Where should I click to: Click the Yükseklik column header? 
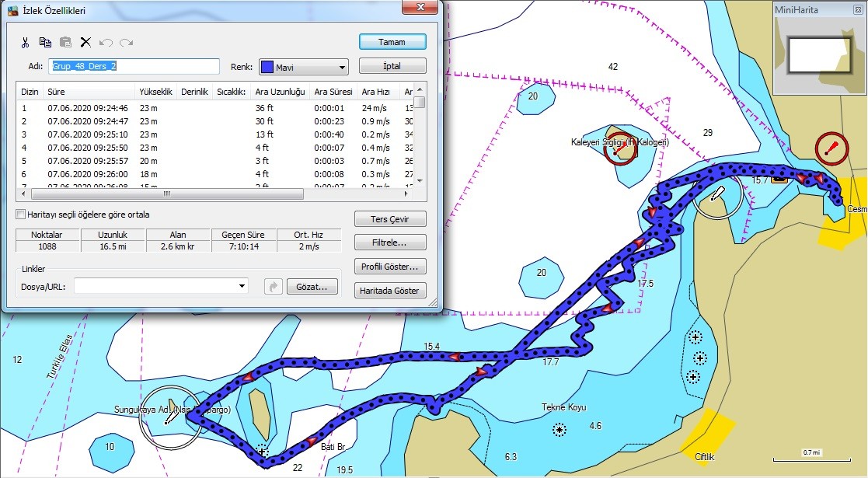156,92
